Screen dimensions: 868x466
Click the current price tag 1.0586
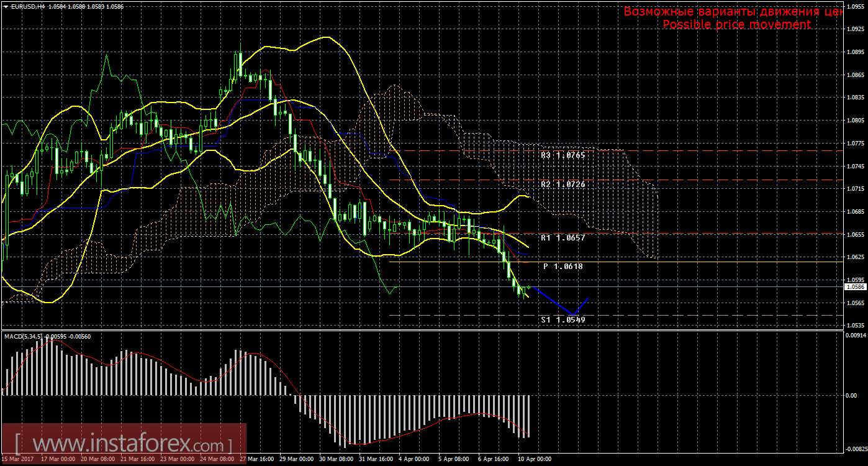coord(854,286)
